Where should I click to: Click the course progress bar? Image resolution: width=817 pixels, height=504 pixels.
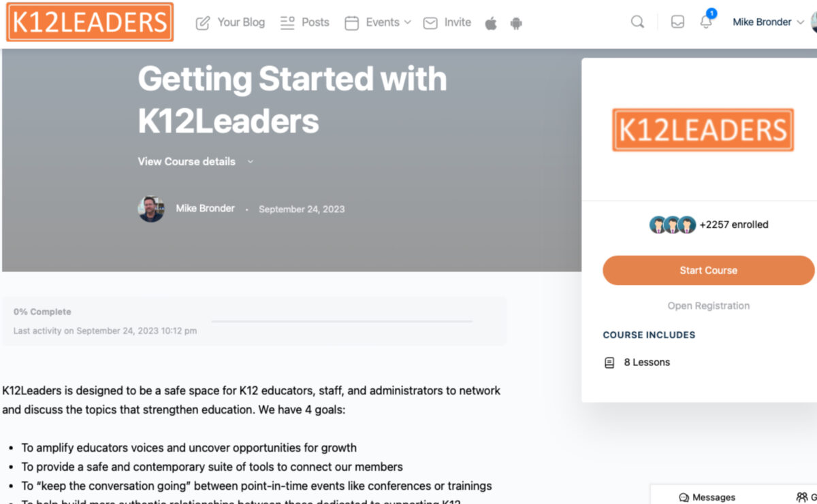coord(342,320)
